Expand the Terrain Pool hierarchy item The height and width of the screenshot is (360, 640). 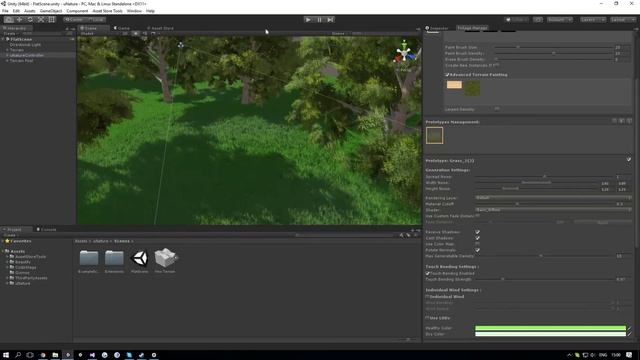[7, 60]
